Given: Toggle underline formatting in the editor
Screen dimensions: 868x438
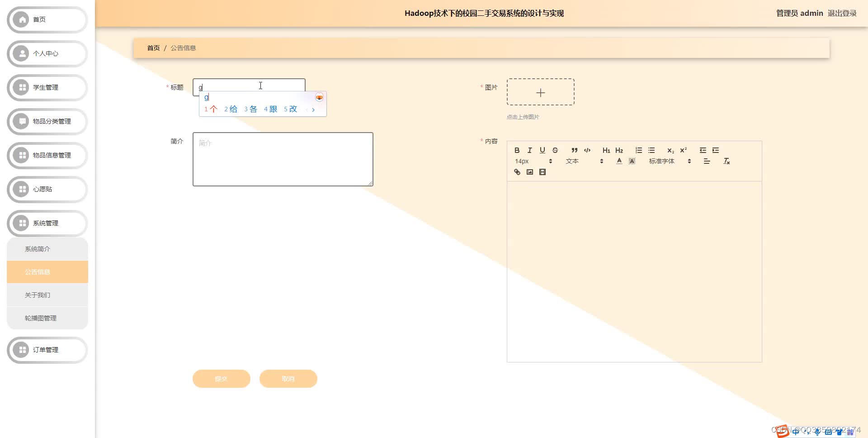Looking at the screenshot, I should click(x=542, y=150).
